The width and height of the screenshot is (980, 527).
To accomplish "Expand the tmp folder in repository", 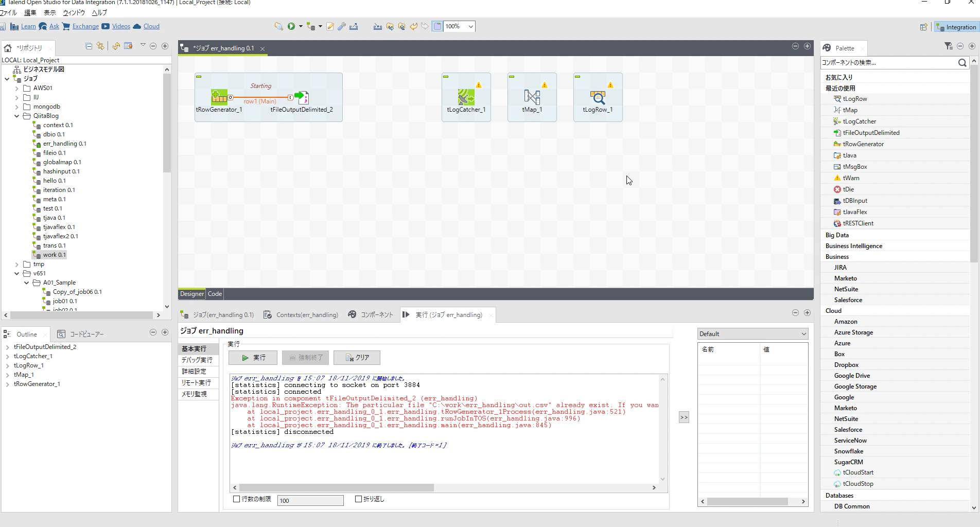I will click(17, 264).
